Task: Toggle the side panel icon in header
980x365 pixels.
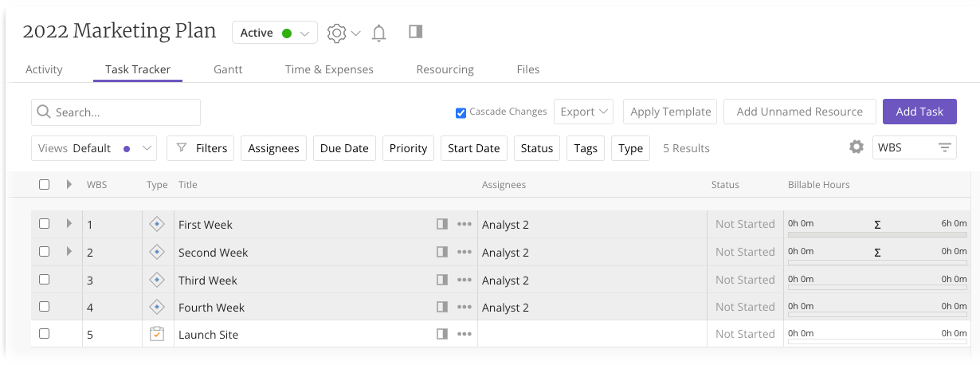Action: 415,32
